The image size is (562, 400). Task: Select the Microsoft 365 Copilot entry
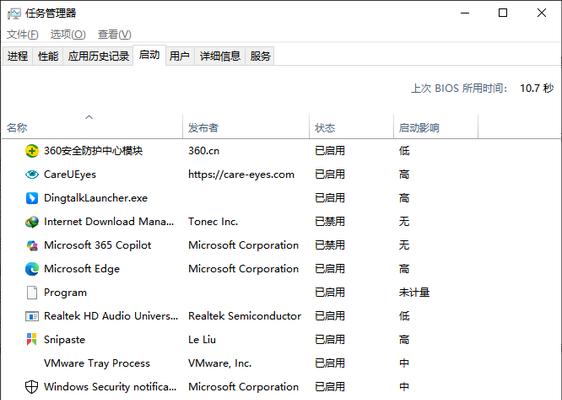click(97, 245)
